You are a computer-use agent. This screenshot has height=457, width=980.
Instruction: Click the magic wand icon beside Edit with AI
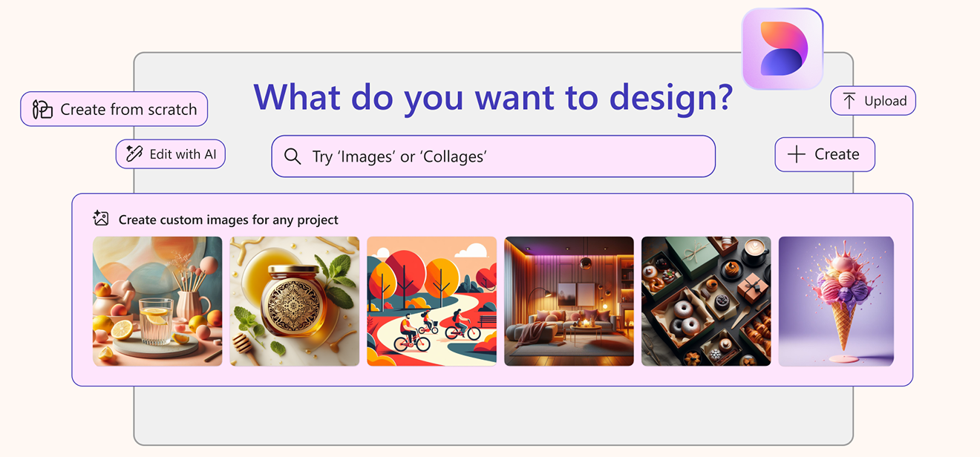pyautogui.click(x=134, y=154)
